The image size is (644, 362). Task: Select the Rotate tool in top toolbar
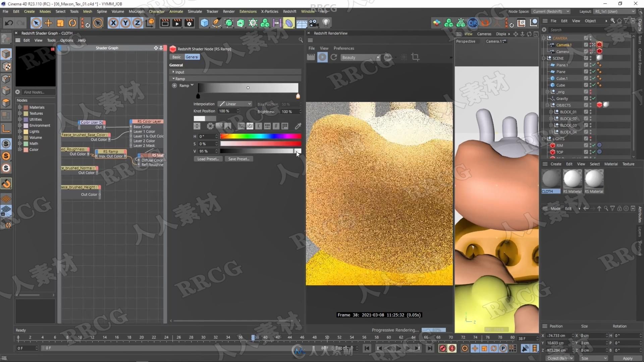tap(72, 23)
